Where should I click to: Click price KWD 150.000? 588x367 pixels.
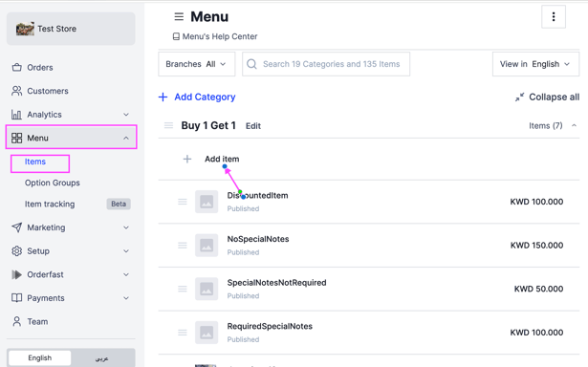click(536, 246)
